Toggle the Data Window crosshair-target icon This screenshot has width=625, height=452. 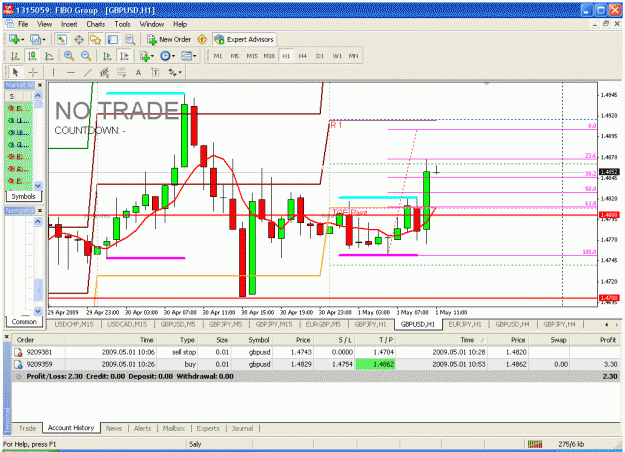79,39
